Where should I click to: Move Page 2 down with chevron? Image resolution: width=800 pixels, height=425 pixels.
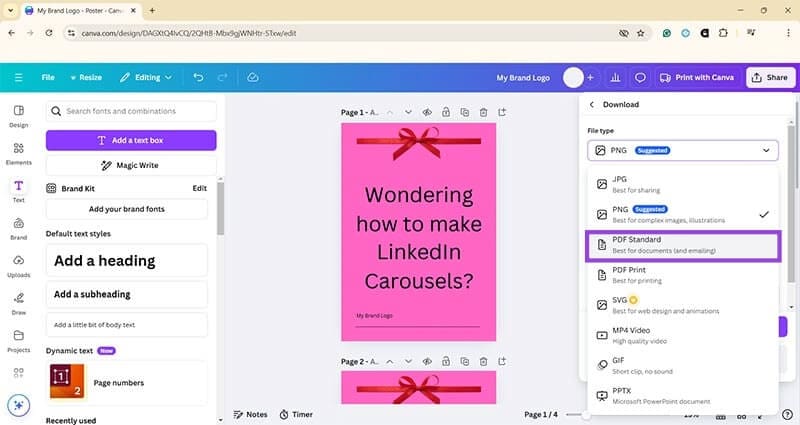[x=408, y=361]
